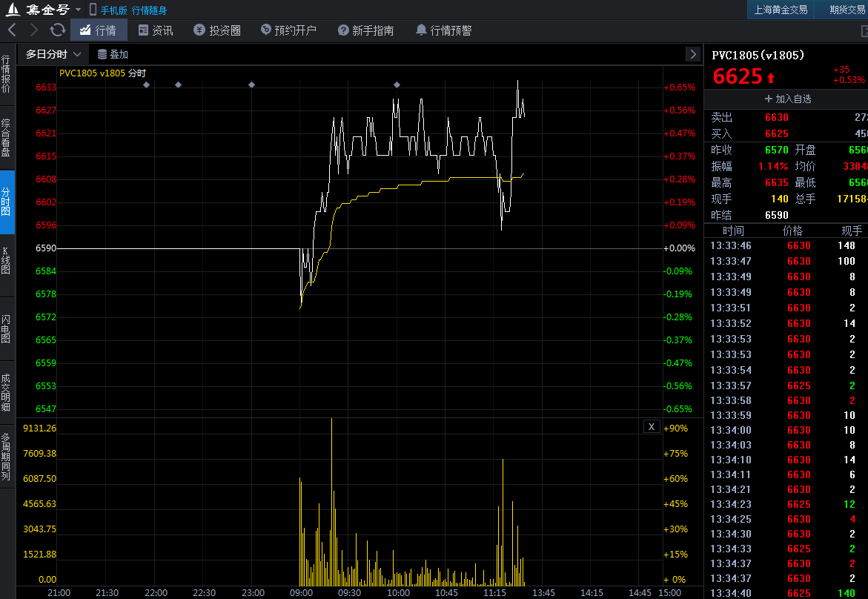The width and height of the screenshot is (868, 599).
Task: Collapse the right panel with chevron arrow
Action: click(692, 54)
